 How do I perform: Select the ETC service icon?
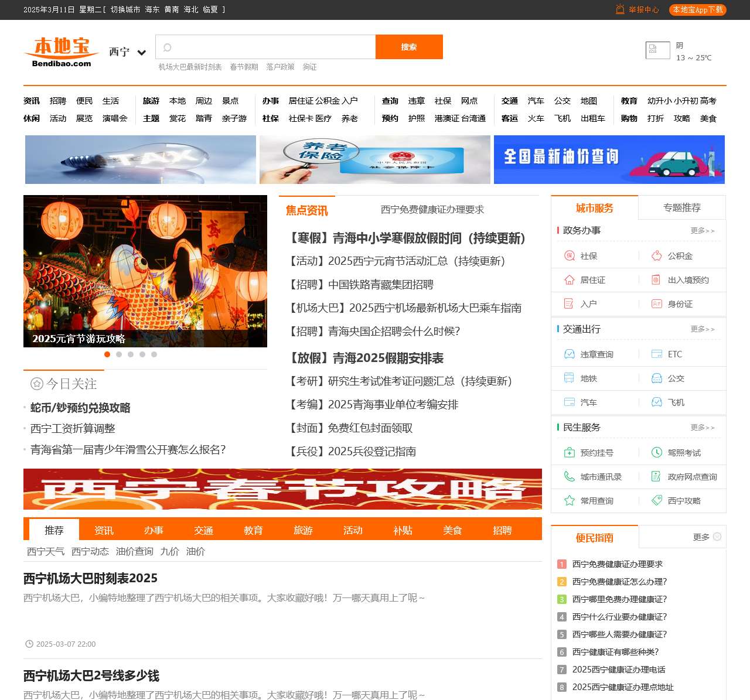657,354
